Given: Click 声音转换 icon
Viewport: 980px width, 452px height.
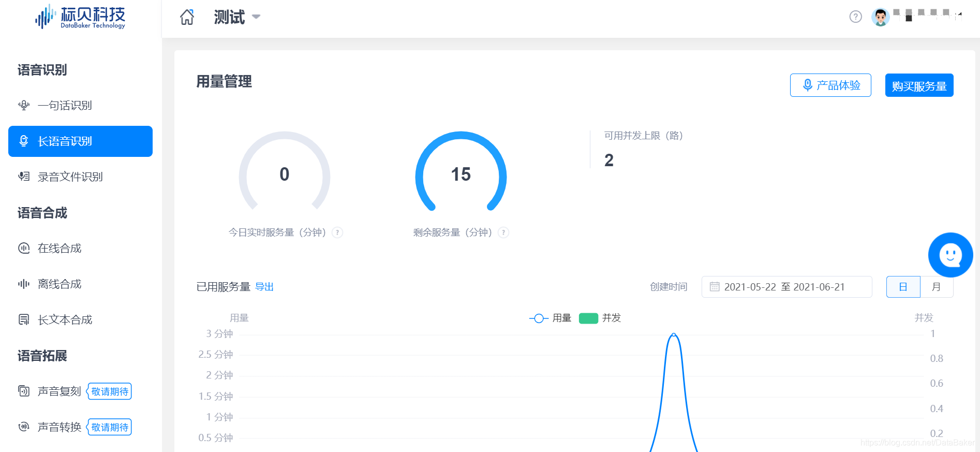Looking at the screenshot, I should click(24, 427).
